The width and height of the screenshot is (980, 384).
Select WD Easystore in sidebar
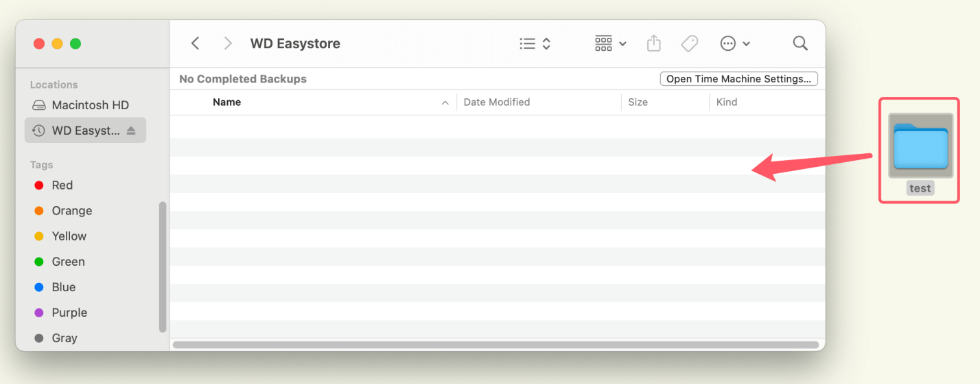(84, 131)
